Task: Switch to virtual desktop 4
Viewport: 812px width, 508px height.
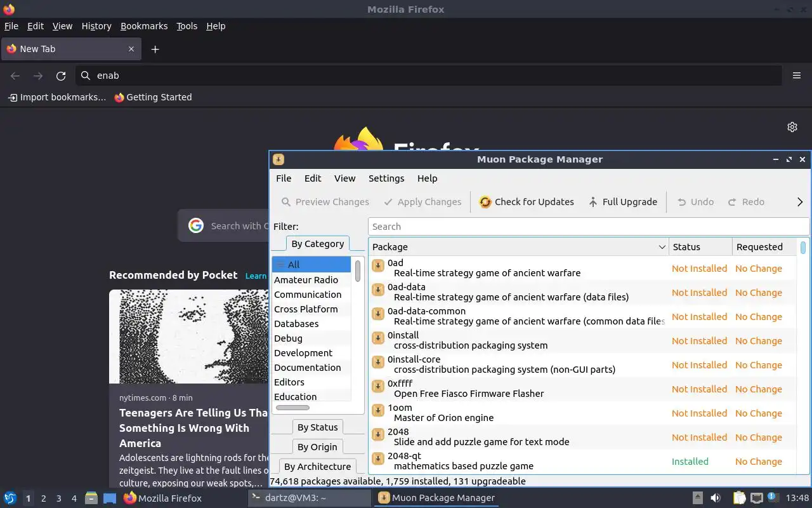Action: click(74, 498)
